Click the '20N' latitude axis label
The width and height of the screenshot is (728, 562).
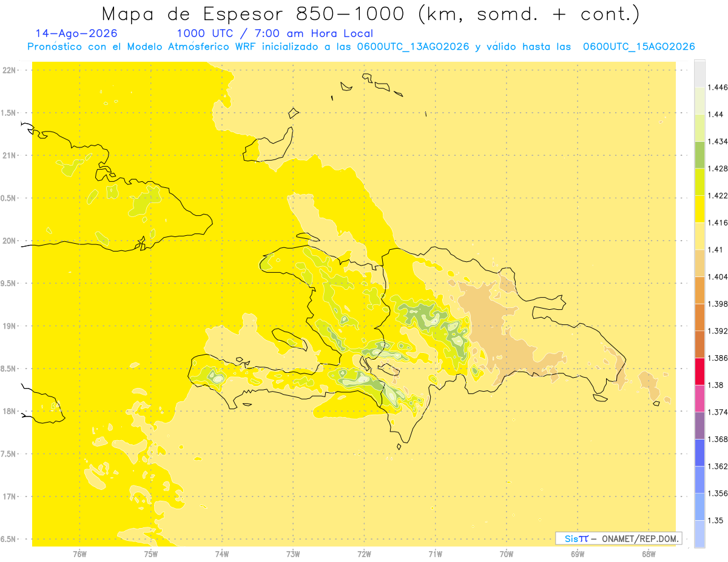tap(10, 241)
